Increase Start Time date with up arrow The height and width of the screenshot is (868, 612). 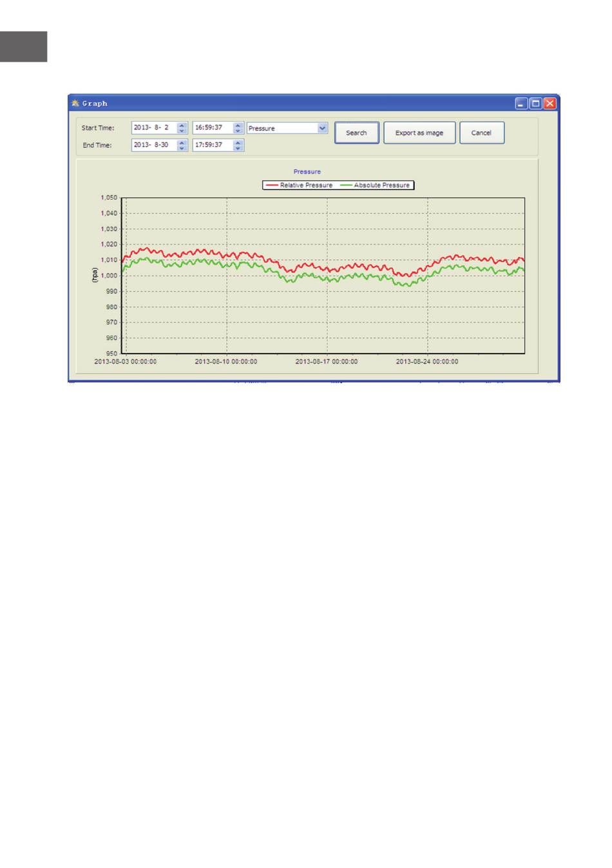(182, 126)
